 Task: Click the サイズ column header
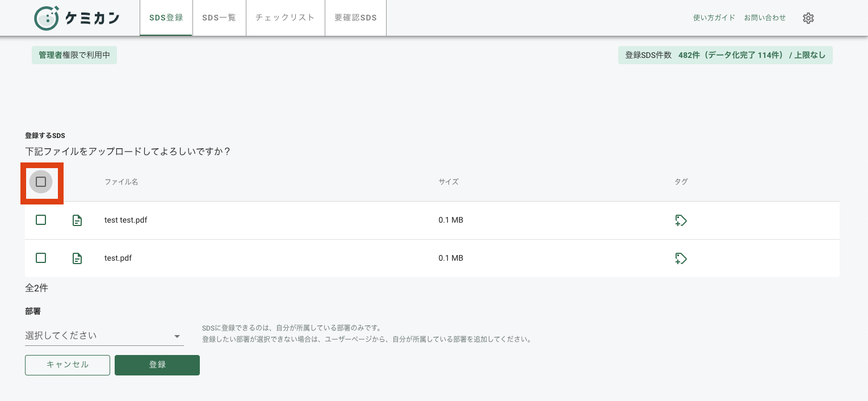(x=448, y=182)
